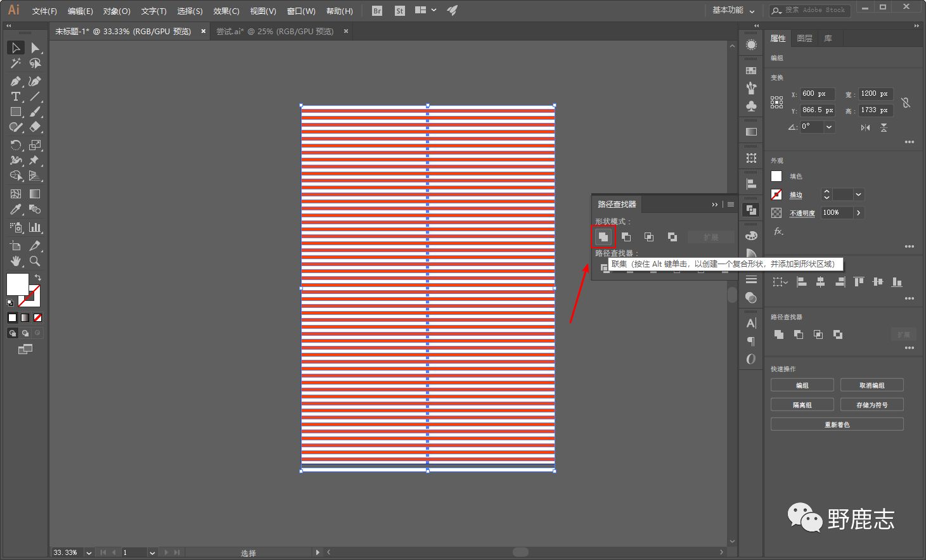Click the Unite shape mode in floating Pathfinder panel

(x=603, y=237)
